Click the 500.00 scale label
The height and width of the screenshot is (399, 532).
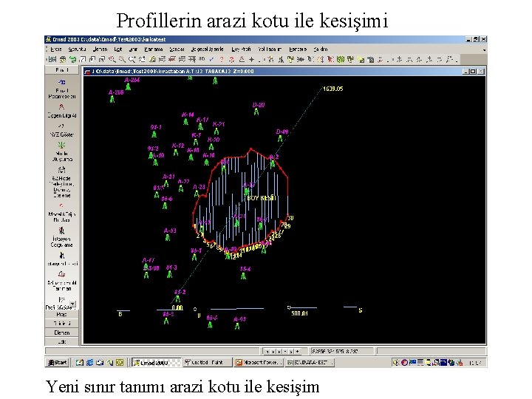(299, 313)
